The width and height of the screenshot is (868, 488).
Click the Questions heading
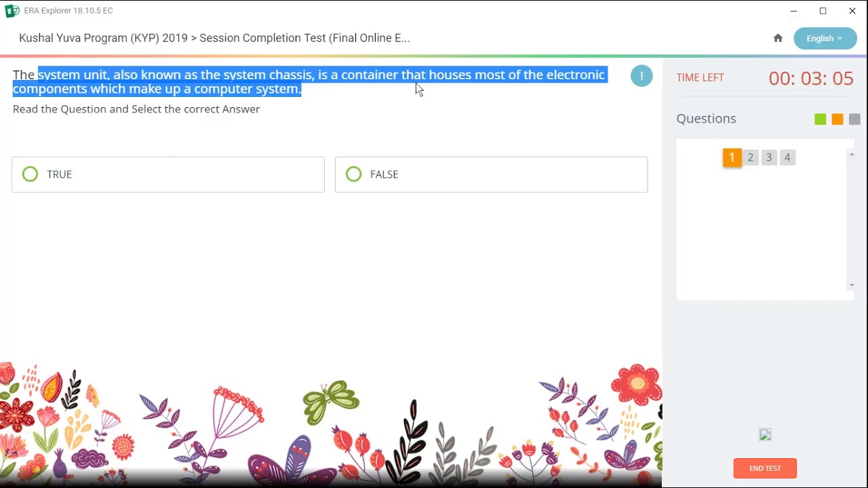pos(706,119)
